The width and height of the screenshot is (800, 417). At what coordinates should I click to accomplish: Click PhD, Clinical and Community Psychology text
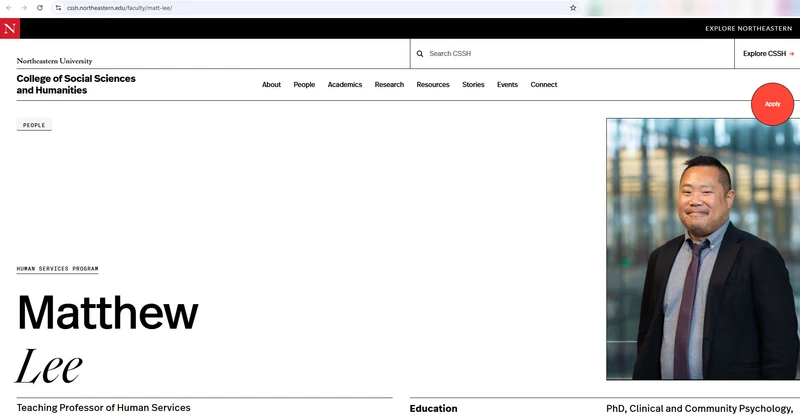click(699, 409)
